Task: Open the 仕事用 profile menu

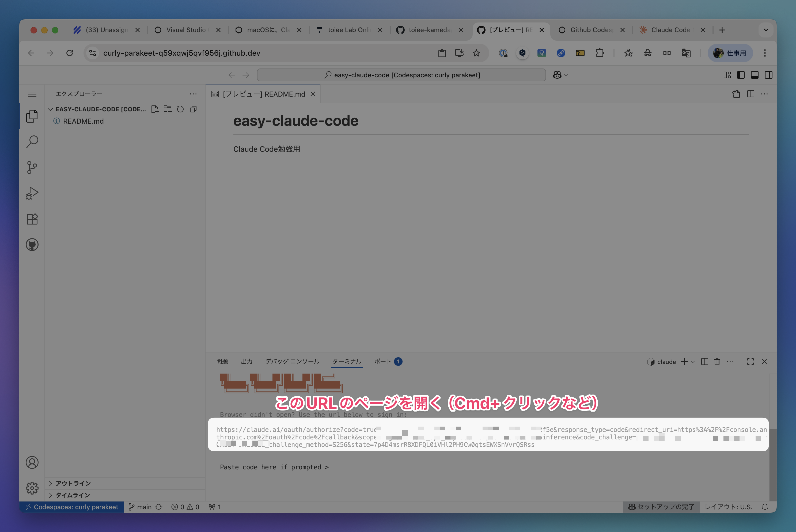Action: 730,53
